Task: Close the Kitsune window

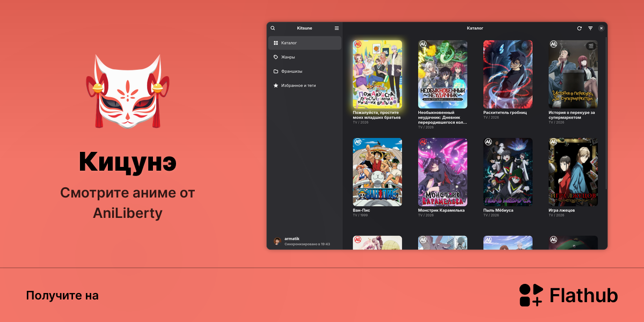Action: (x=601, y=28)
